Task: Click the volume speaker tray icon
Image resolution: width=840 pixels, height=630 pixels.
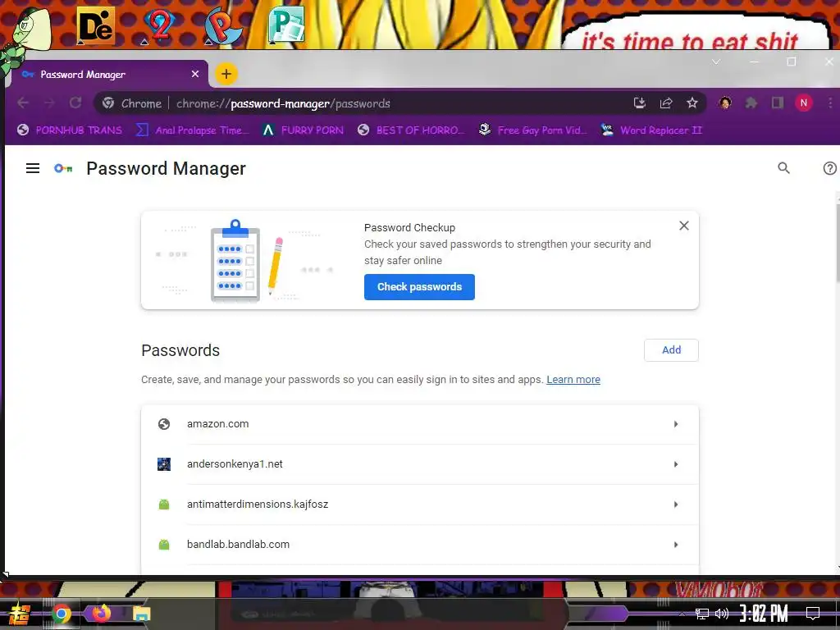Action: pyautogui.click(x=722, y=614)
